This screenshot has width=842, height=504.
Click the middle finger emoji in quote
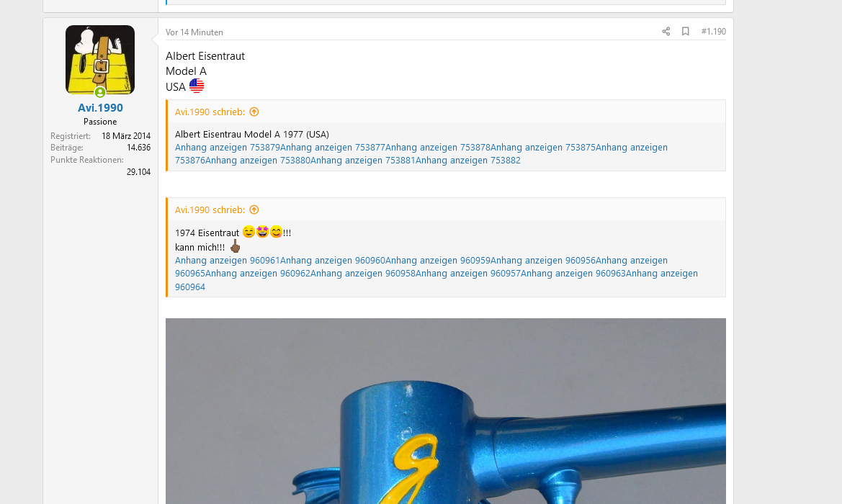[x=235, y=246]
